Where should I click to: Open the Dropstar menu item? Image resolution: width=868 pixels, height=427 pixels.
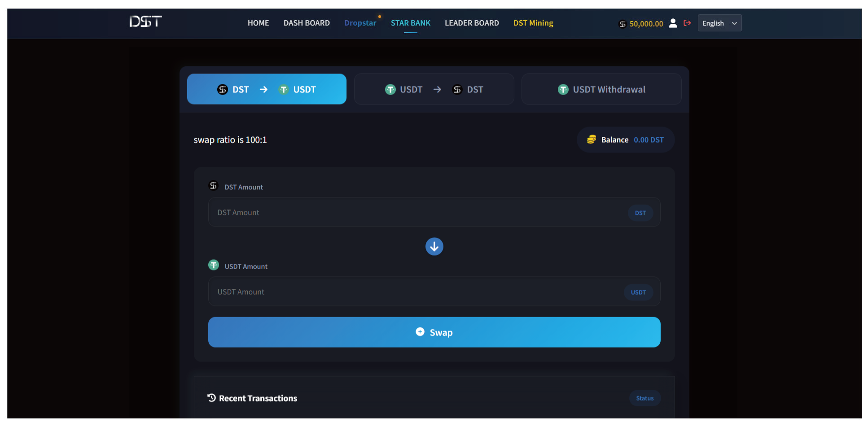(360, 23)
